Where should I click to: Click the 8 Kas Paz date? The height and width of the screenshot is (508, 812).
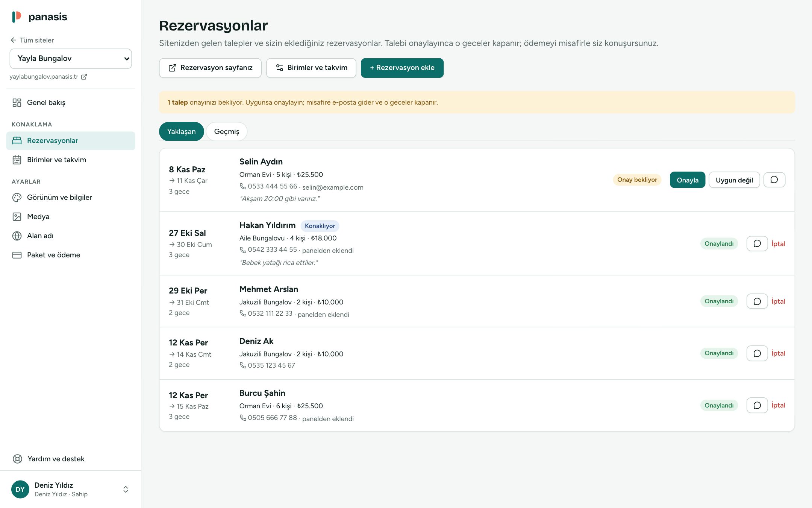[x=187, y=170]
